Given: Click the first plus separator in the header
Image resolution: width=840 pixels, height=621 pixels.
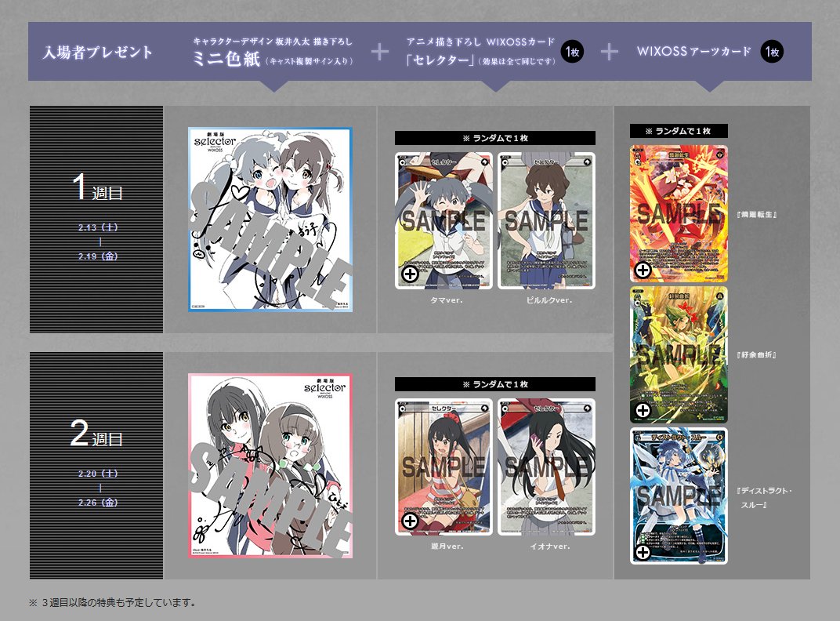Looking at the screenshot, I should [x=379, y=52].
